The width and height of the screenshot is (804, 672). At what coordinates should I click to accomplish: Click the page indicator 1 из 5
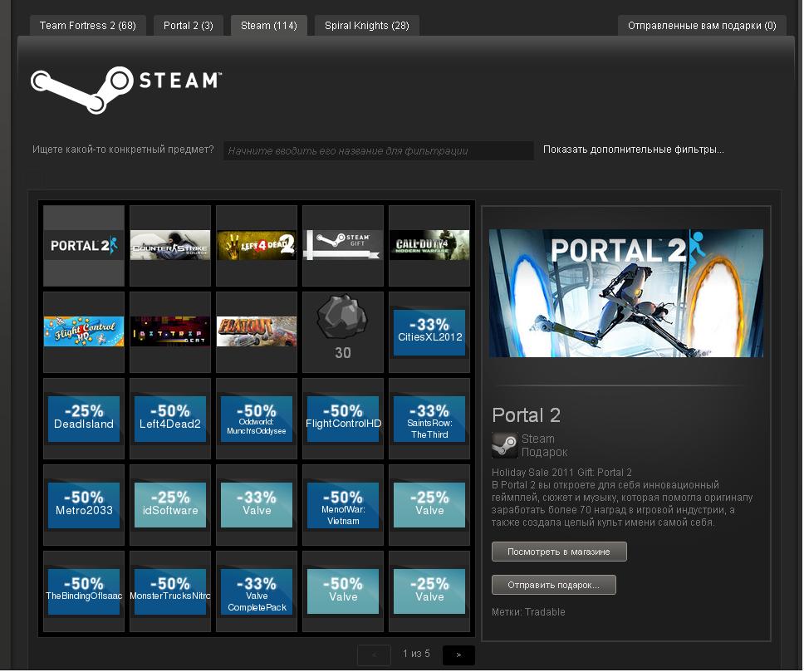(416, 654)
